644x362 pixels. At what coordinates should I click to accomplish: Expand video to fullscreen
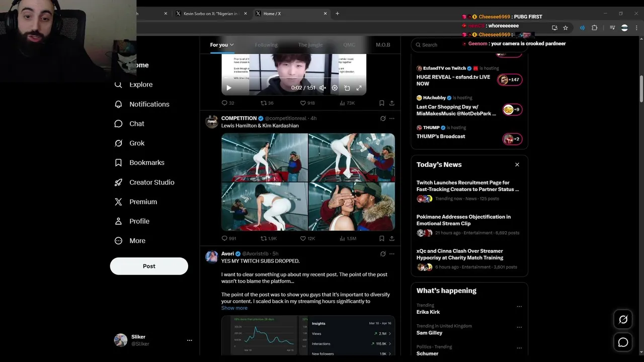coord(359,88)
